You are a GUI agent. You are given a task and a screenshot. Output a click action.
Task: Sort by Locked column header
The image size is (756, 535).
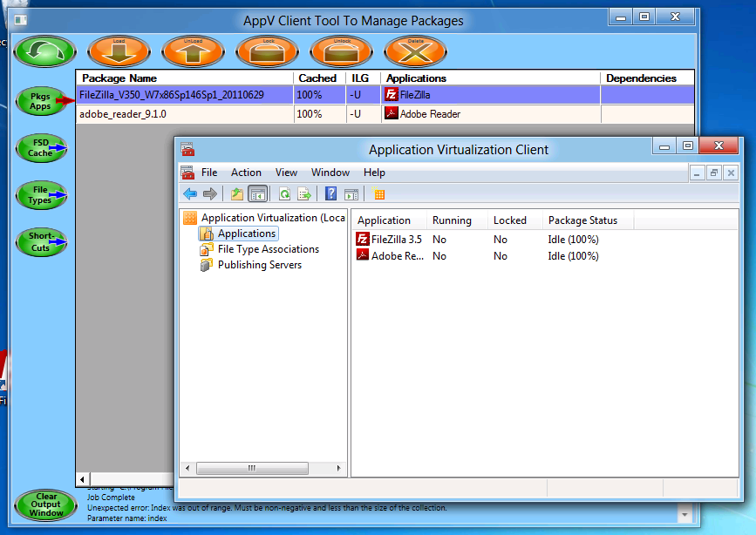515,220
